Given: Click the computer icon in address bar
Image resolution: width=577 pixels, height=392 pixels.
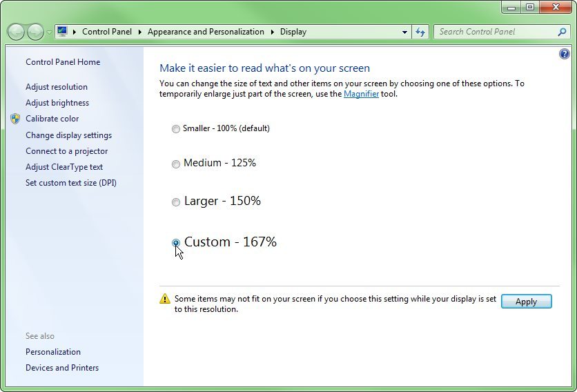Looking at the screenshot, I should (62, 32).
